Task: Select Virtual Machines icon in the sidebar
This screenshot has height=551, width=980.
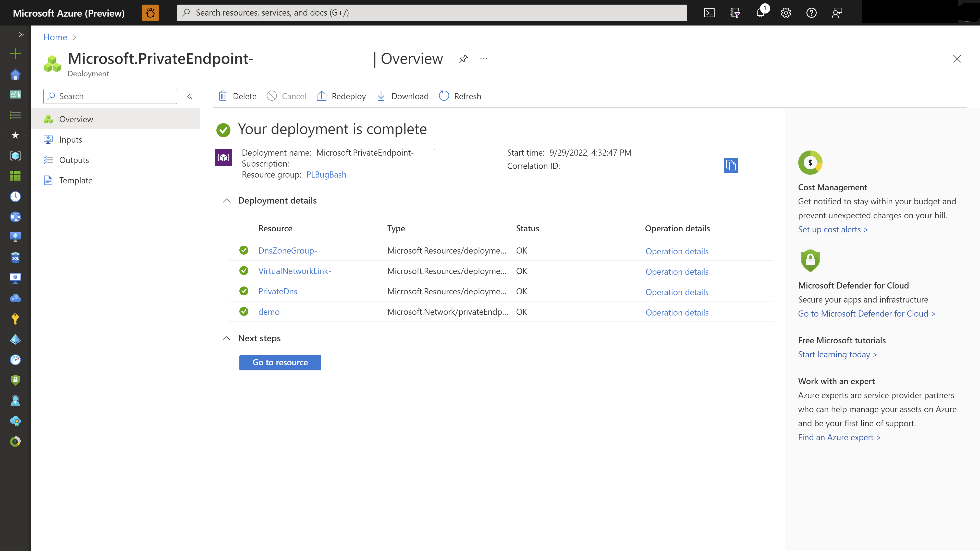Action: pyautogui.click(x=15, y=236)
